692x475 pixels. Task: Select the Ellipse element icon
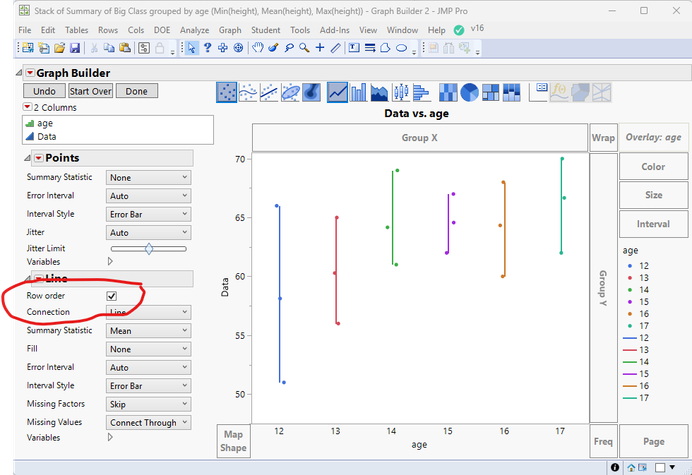293,92
